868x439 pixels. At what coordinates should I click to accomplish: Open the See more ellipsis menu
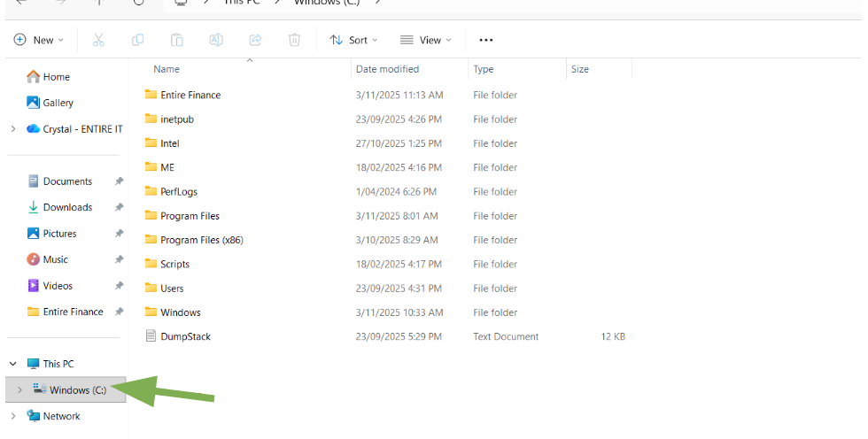coord(485,40)
